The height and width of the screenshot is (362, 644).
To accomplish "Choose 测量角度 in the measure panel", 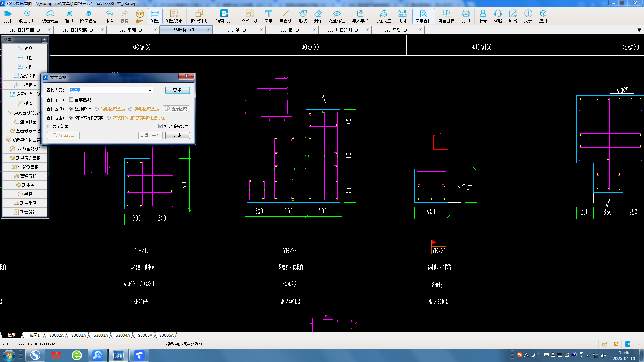I will click(25, 203).
